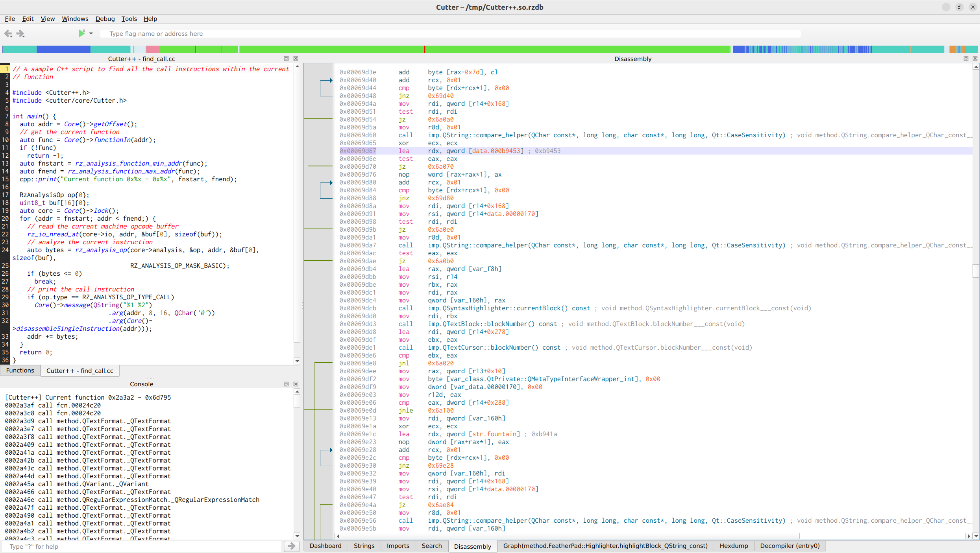The image size is (980, 553).
Task: Click address 0x00069dcb in disassembly
Action: click(x=358, y=308)
